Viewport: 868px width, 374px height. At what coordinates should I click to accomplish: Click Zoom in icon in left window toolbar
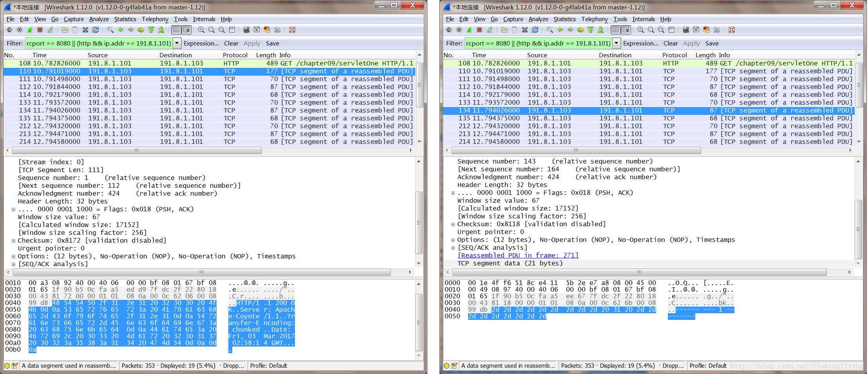click(201, 30)
